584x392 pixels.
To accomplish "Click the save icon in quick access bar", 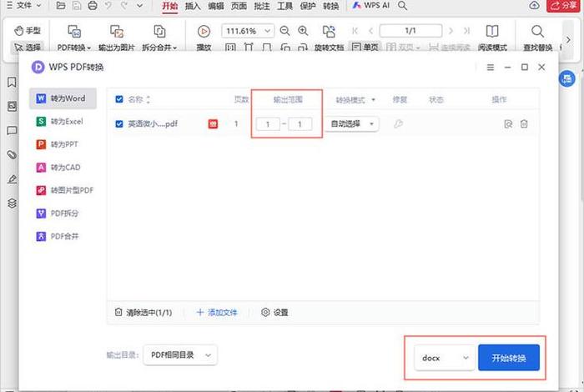I will [77, 6].
